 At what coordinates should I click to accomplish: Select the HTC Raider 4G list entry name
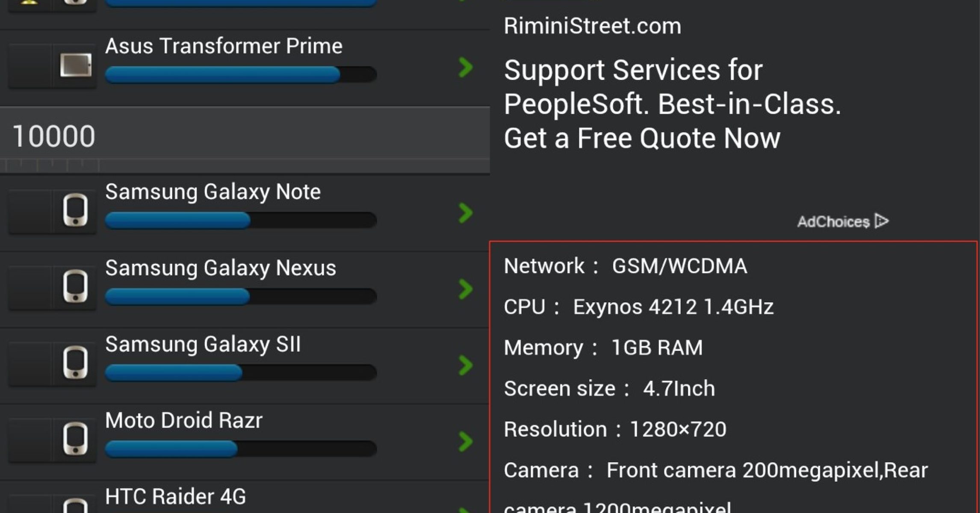tap(176, 497)
